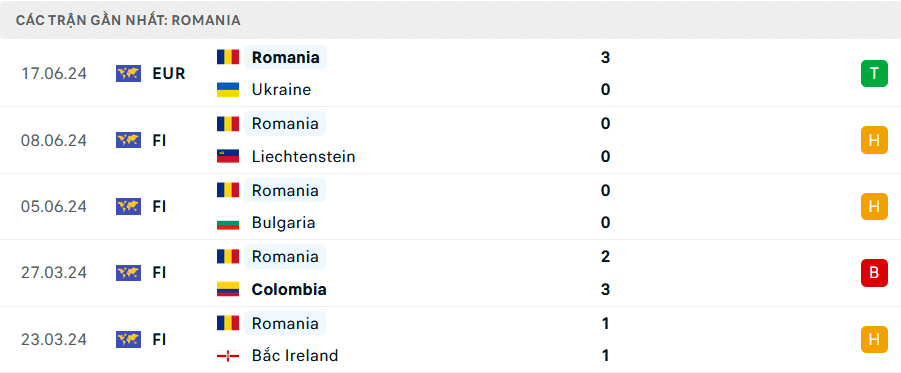Click the H badge for Bắc Ireland match

pos(874,339)
